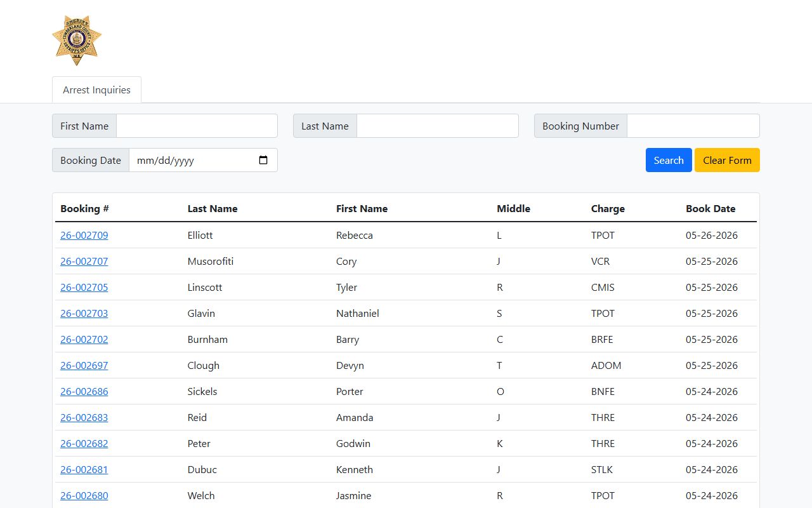
Task: Open booking link 26-002707
Action: tap(84, 261)
